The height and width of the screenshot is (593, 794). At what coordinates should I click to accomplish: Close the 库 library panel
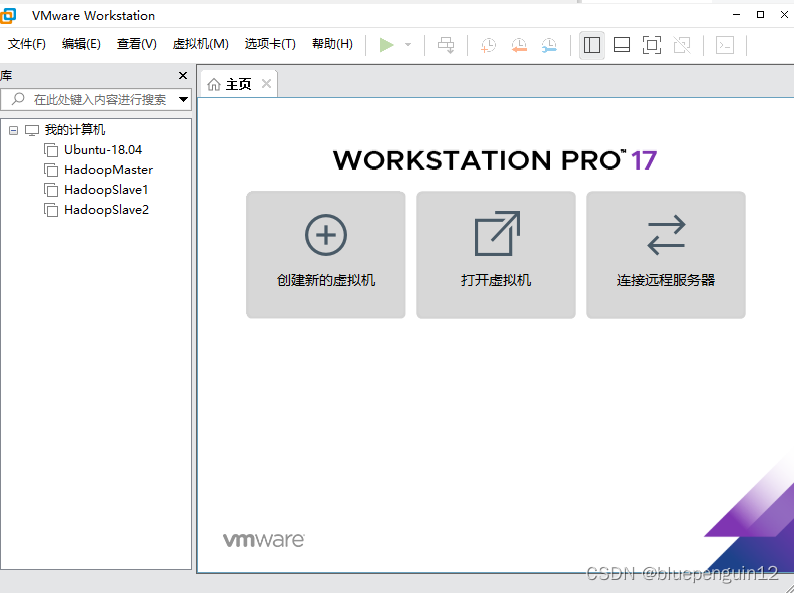(183, 75)
